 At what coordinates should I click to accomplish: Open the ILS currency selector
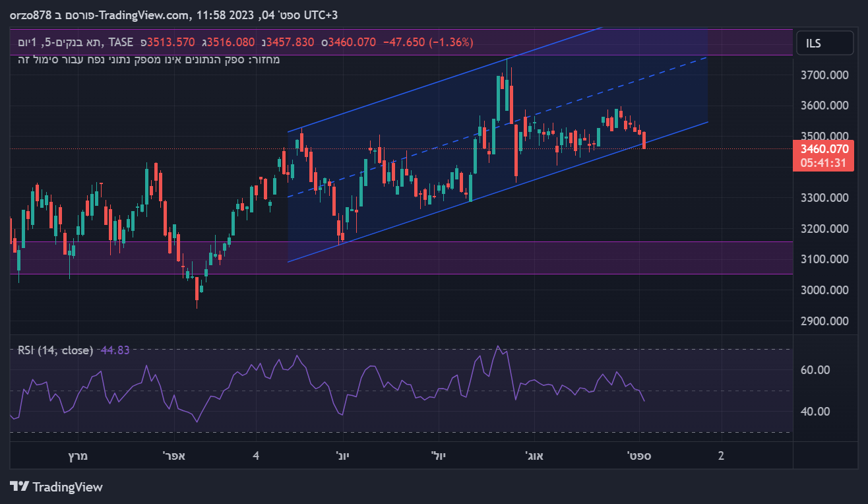click(x=824, y=44)
